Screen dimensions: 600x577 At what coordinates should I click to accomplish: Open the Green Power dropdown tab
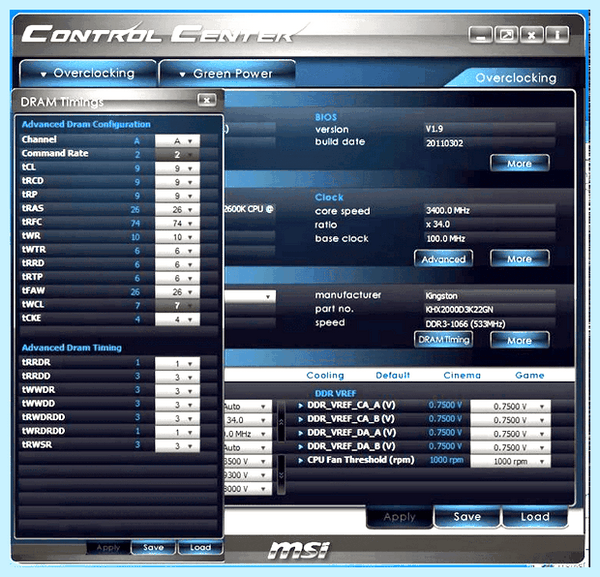[227, 73]
